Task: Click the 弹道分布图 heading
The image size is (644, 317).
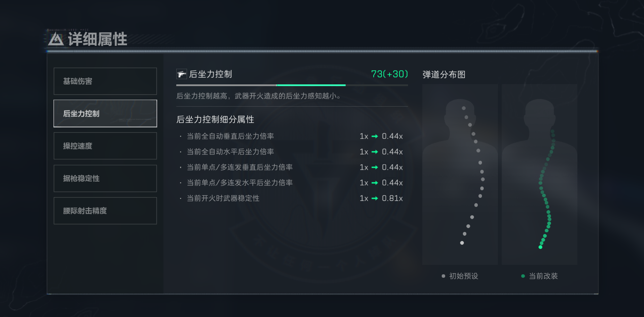Action: pos(444,74)
